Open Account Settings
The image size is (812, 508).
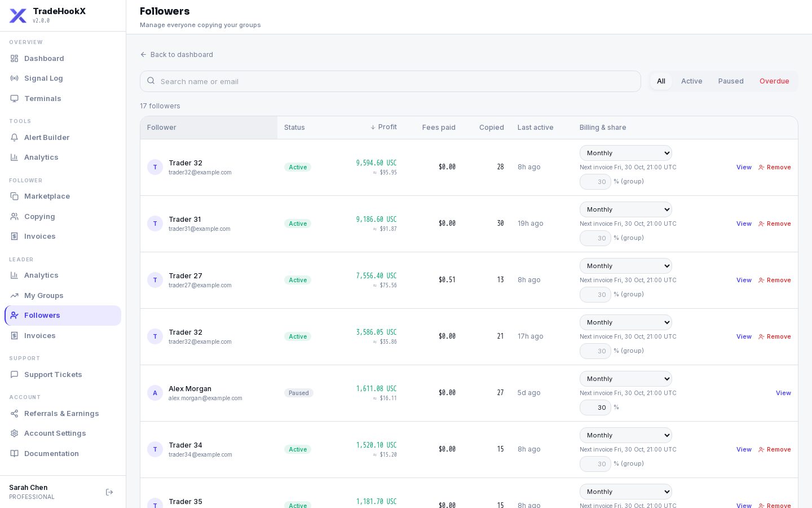click(63, 433)
